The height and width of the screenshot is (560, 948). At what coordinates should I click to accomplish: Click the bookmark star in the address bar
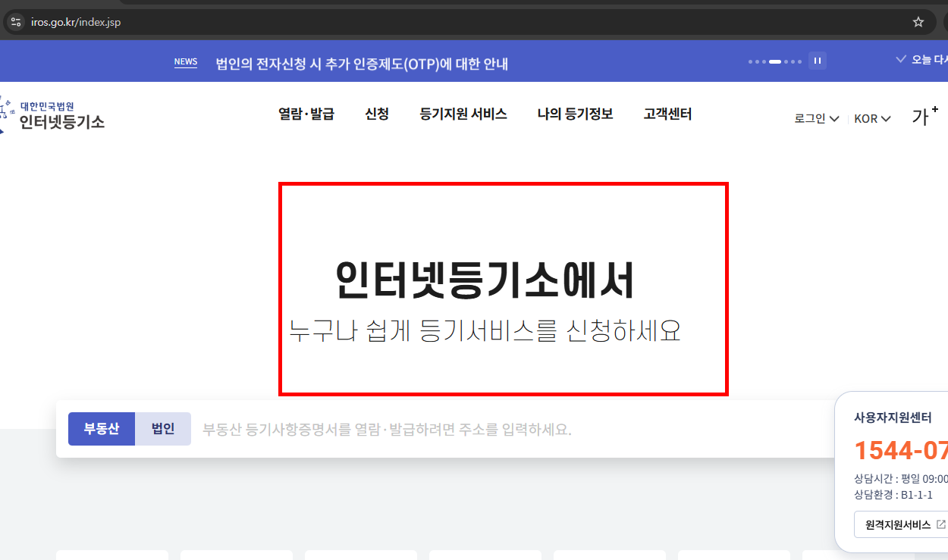[x=918, y=22]
